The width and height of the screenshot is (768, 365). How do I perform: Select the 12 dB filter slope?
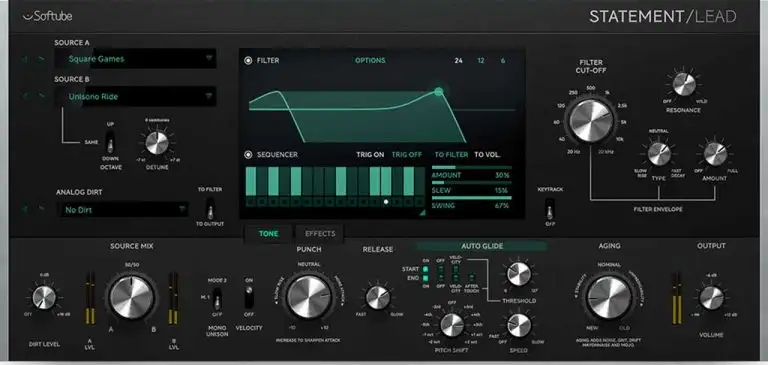tap(481, 61)
